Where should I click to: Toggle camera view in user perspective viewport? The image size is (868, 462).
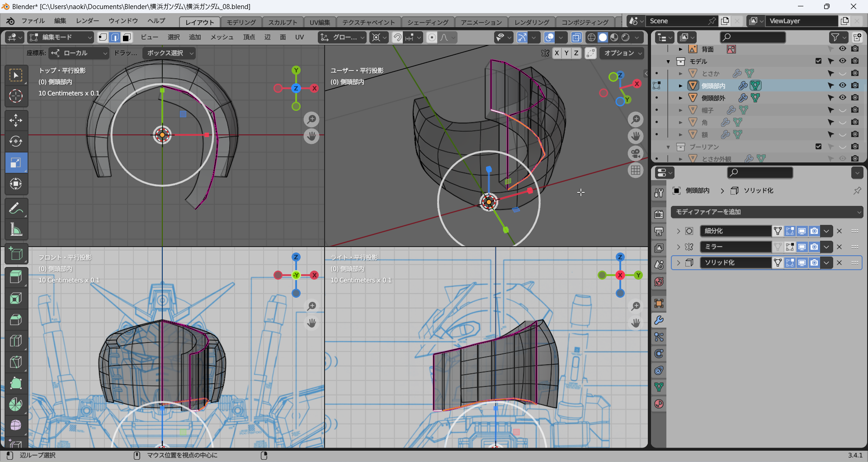[x=636, y=153]
